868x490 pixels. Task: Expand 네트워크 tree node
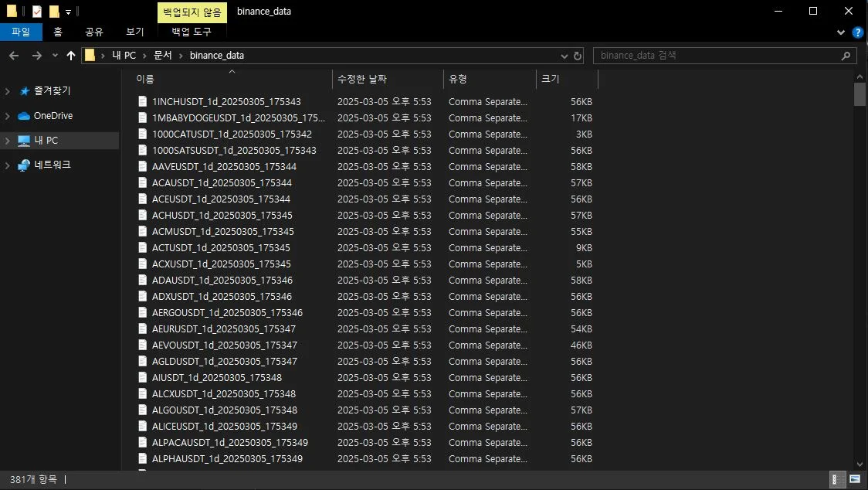point(7,165)
